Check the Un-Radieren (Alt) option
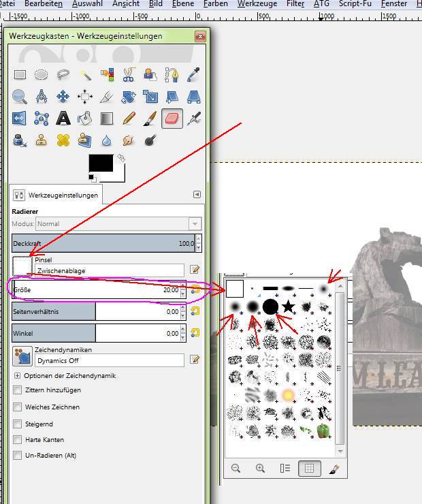This screenshot has height=504, width=422. 18,456
